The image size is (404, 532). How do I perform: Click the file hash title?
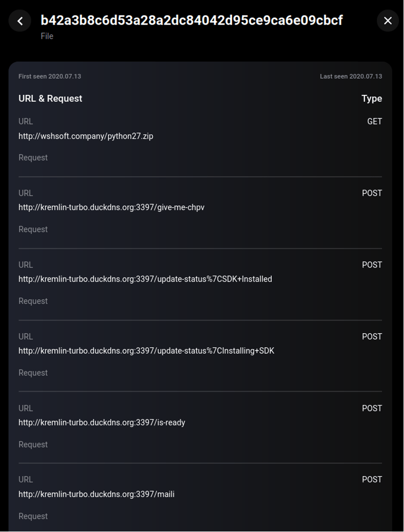(191, 20)
